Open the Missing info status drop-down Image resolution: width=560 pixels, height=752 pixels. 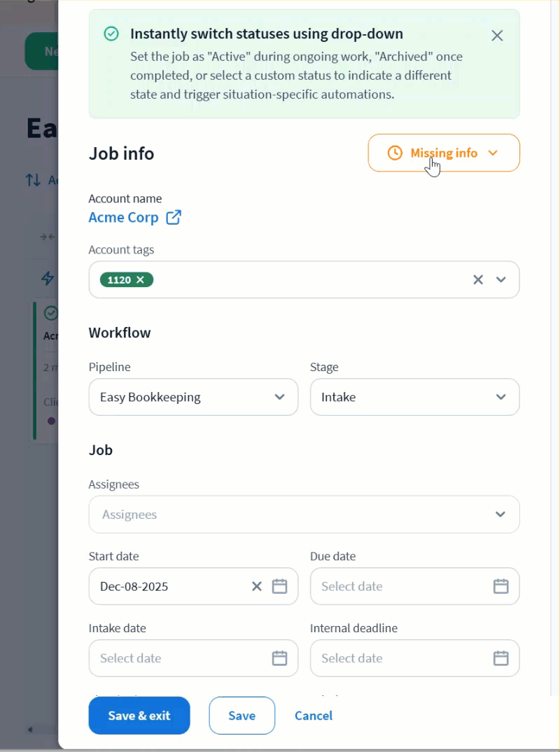coord(444,153)
